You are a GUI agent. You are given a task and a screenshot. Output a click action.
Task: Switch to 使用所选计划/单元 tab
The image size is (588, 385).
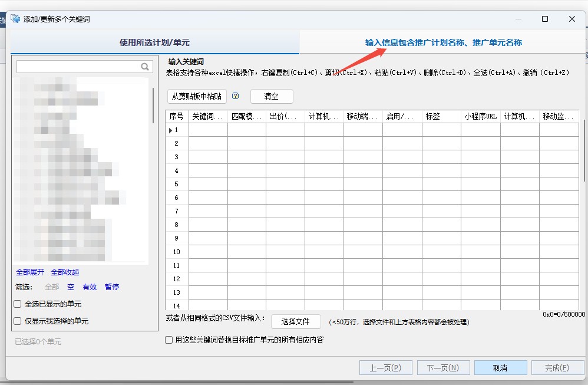154,42
